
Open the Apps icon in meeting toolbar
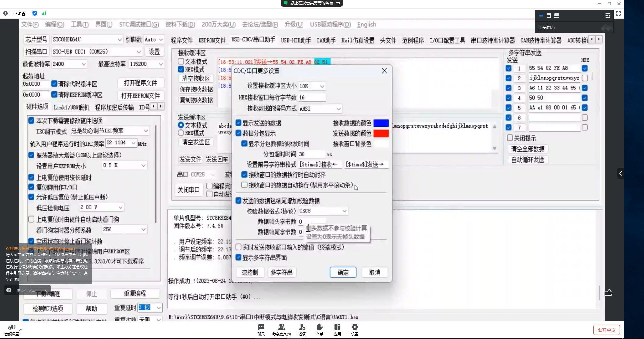click(x=337, y=327)
